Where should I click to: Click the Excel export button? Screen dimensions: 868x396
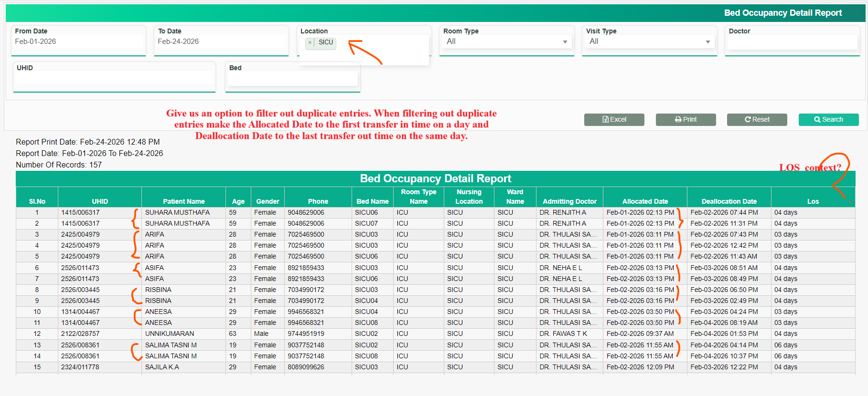pyautogui.click(x=614, y=119)
